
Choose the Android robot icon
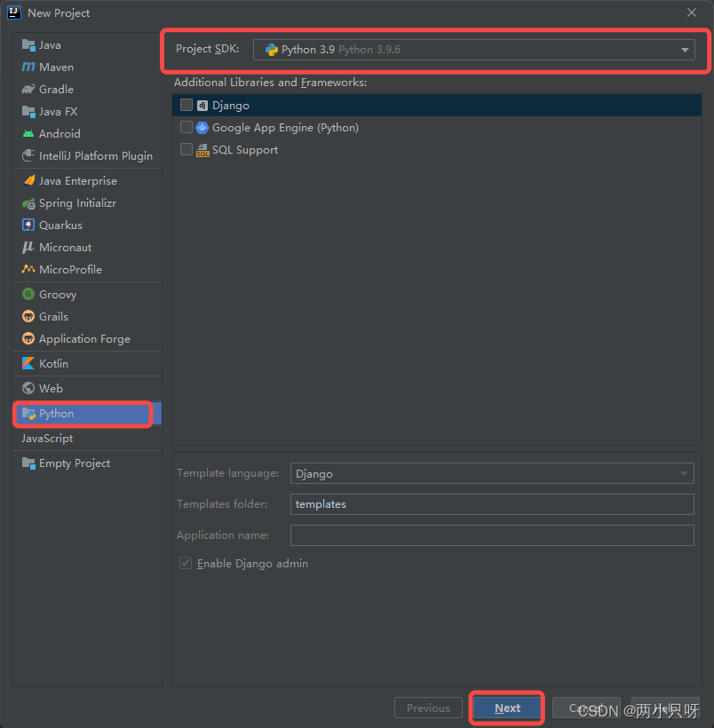point(28,134)
